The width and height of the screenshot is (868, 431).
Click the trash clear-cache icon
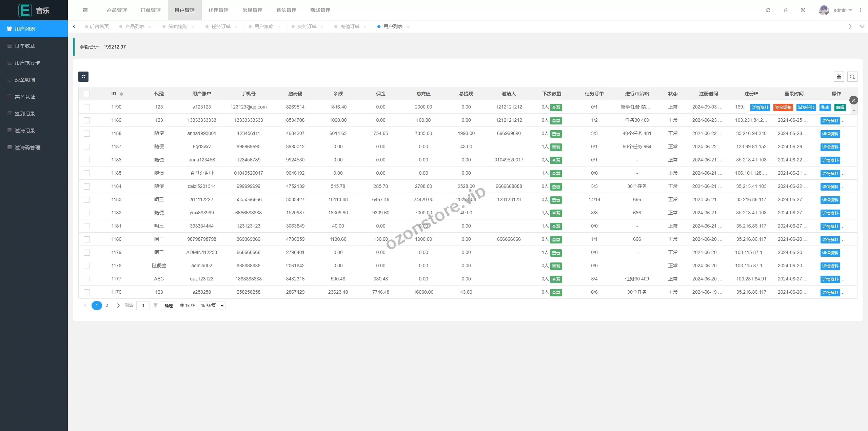tap(786, 10)
